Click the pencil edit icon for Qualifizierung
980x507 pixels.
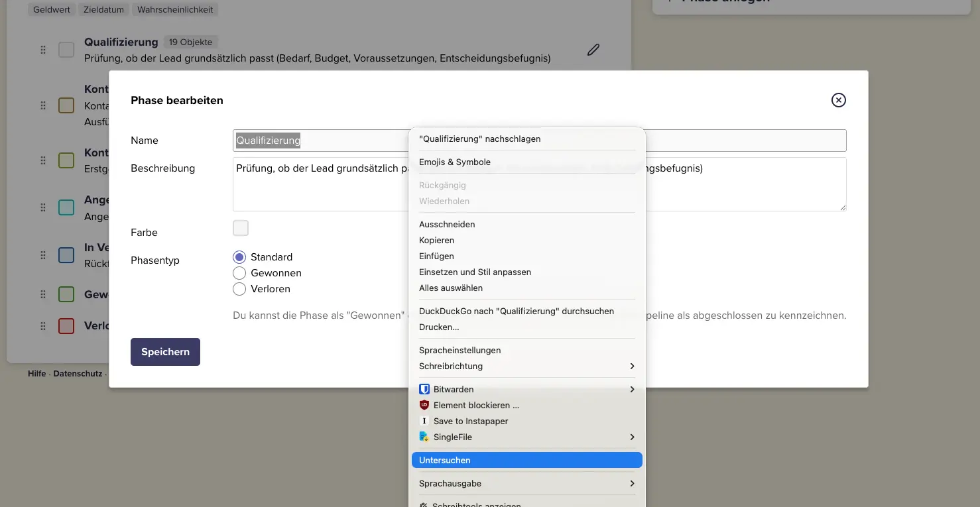(x=593, y=50)
